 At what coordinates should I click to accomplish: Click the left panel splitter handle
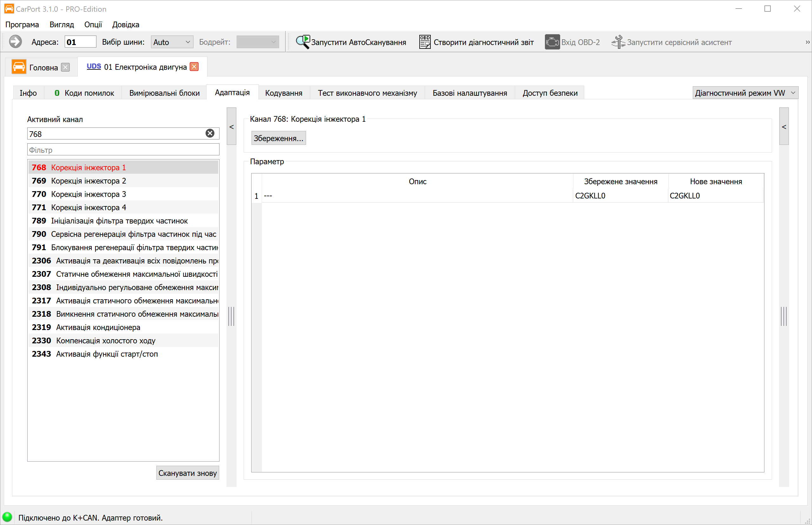click(231, 316)
